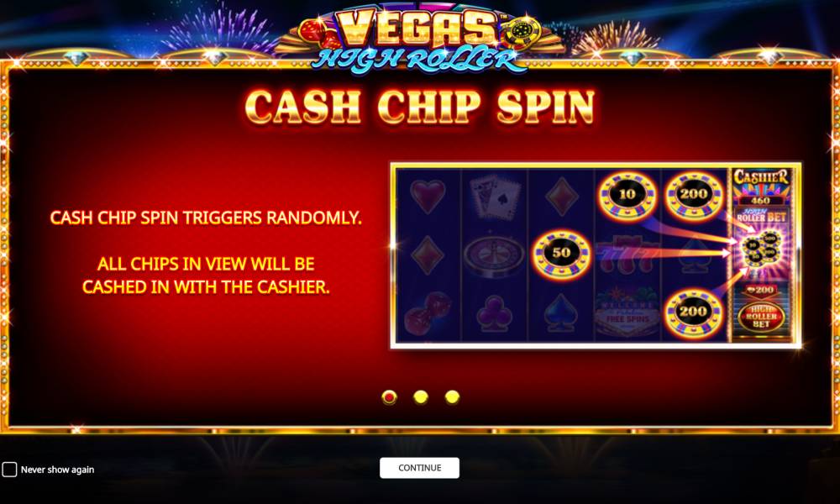Click the playing cards symbol

coord(495,196)
